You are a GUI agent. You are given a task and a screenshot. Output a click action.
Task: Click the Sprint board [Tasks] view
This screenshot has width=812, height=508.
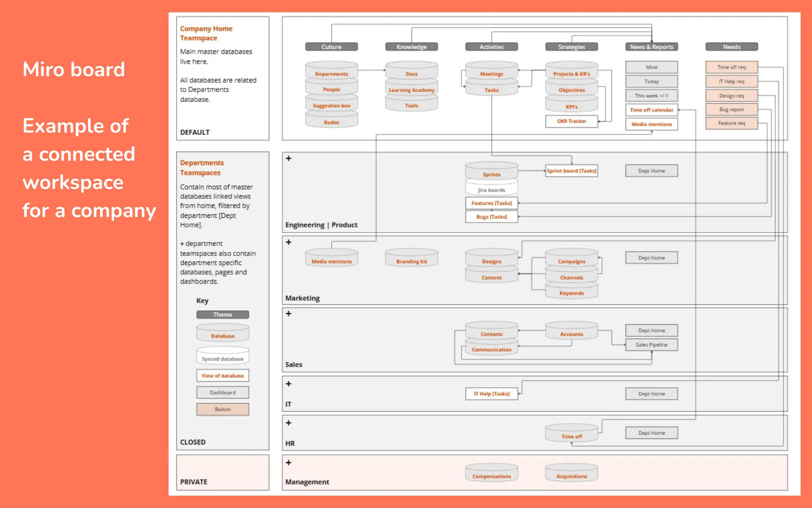[571, 171]
